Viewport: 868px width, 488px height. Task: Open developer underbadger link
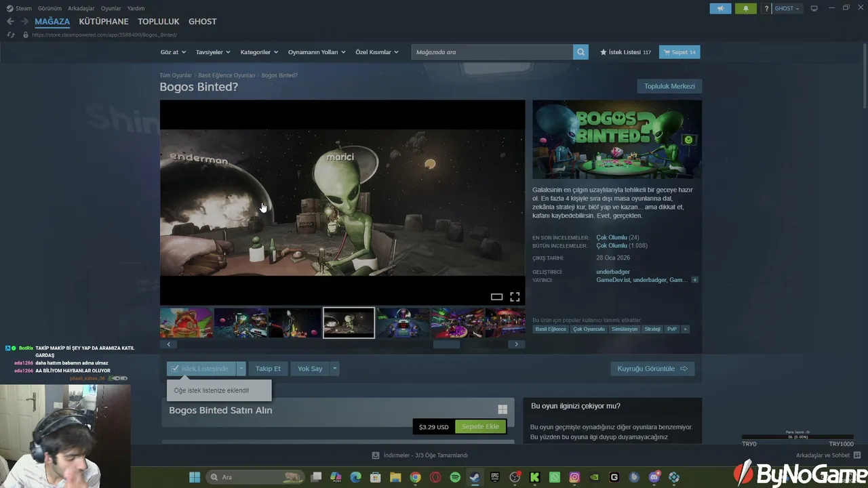click(x=613, y=272)
